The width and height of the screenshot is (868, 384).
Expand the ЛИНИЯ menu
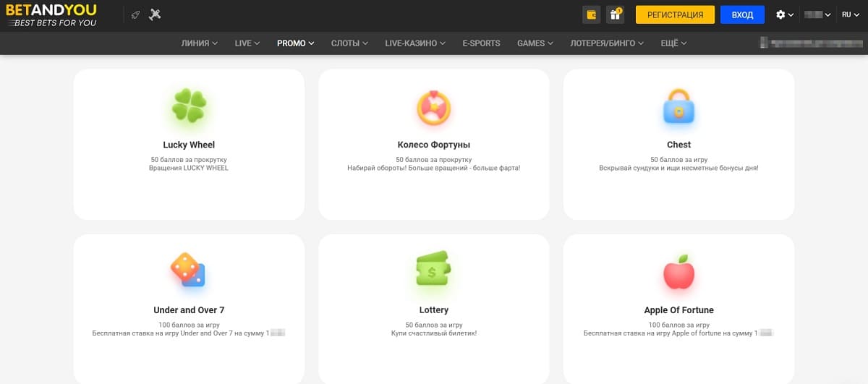[200, 43]
